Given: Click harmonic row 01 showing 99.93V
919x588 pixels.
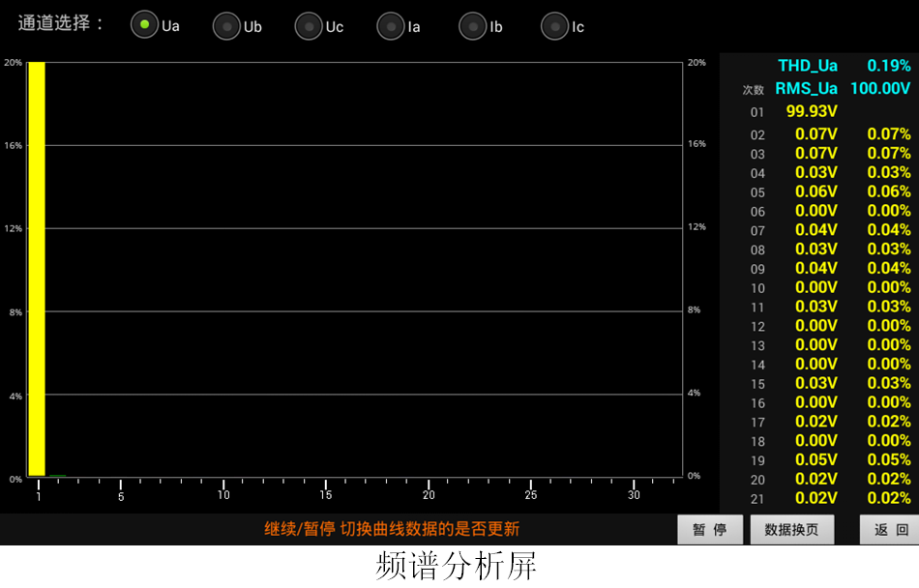Looking at the screenshot, I should (x=811, y=111).
